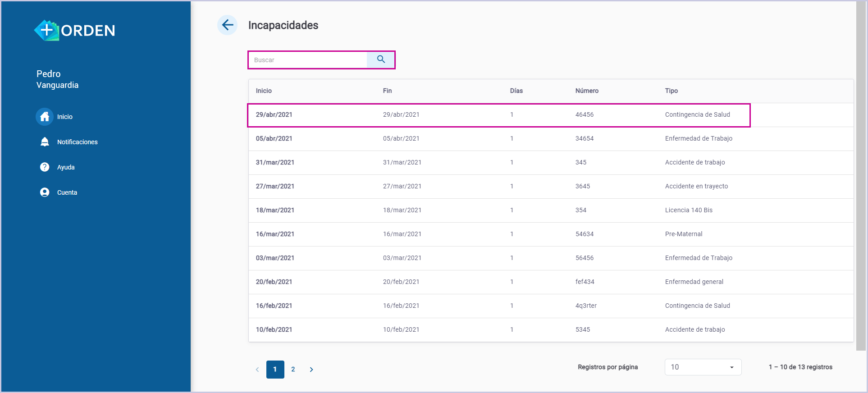This screenshot has width=868, height=393.
Task: Click the Ayuda question mark icon
Action: 45,167
